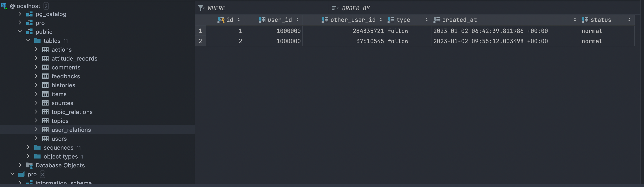Click the type column icon
644x187 pixels.
tap(391, 20)
